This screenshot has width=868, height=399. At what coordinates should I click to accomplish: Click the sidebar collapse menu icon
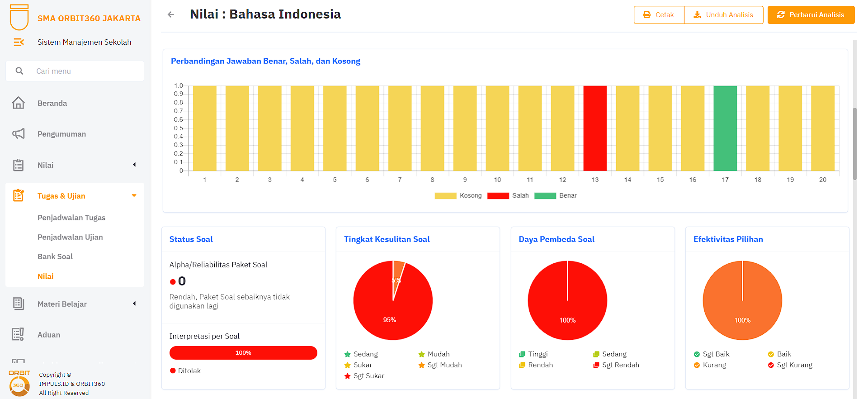click(19, 42)
